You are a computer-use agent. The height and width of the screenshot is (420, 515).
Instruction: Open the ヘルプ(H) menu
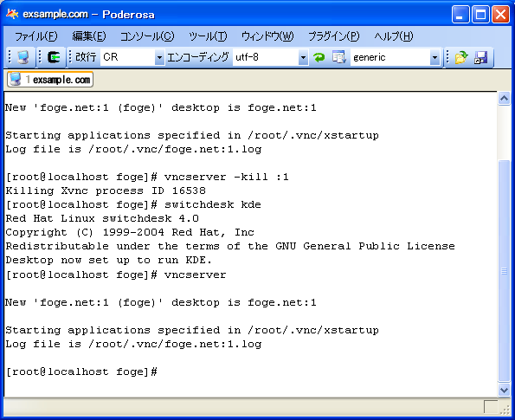coord(394,36)
